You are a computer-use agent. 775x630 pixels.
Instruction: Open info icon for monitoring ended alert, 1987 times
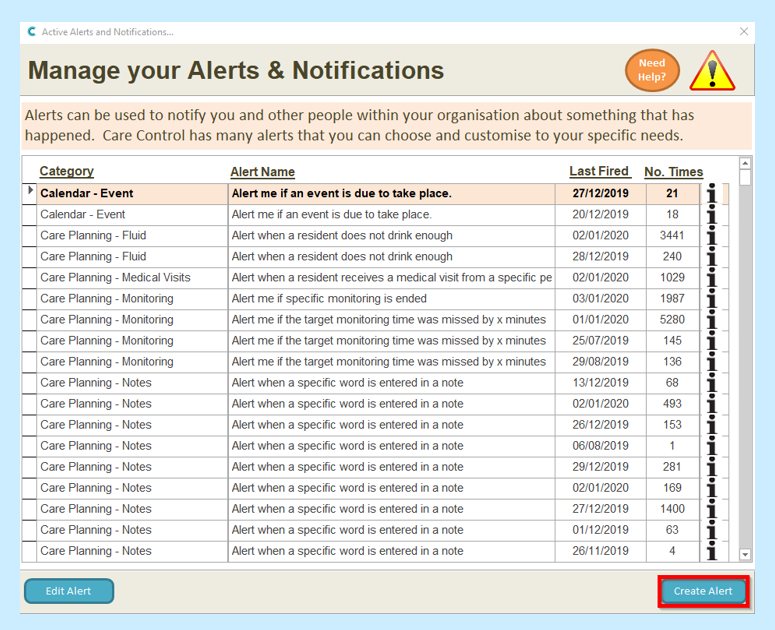coord(712,299)
